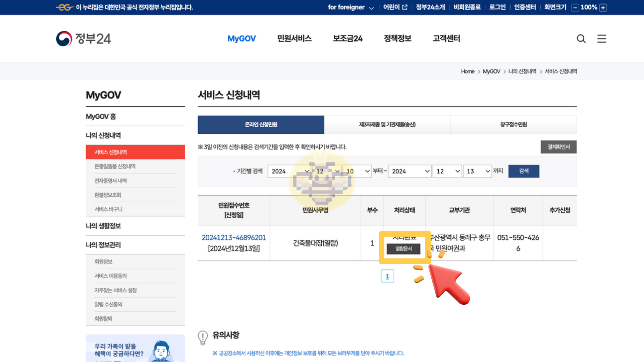Click the government emblem icon in top bar
The height and width of the screenshot is (362, 644).
65,7
